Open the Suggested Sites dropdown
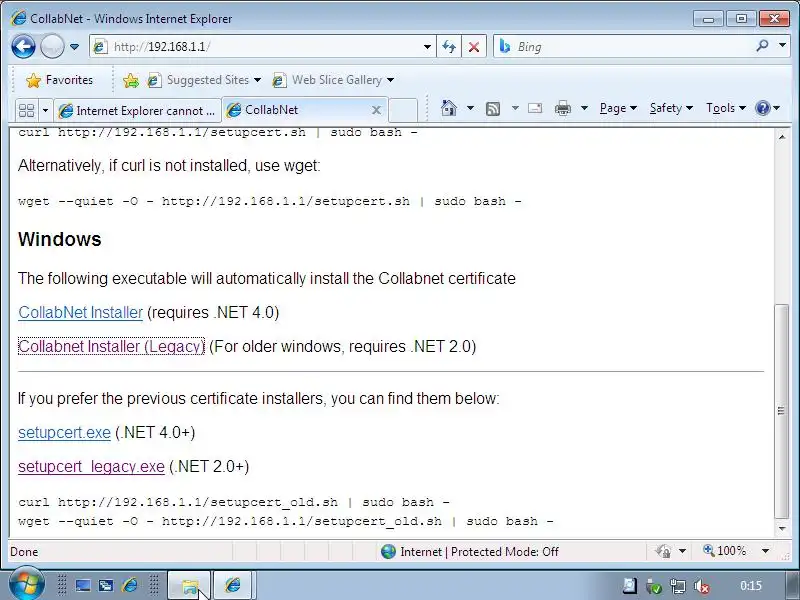Image resolution: width=800 pixels, height=600 pixels. click(x=204, y=80)
